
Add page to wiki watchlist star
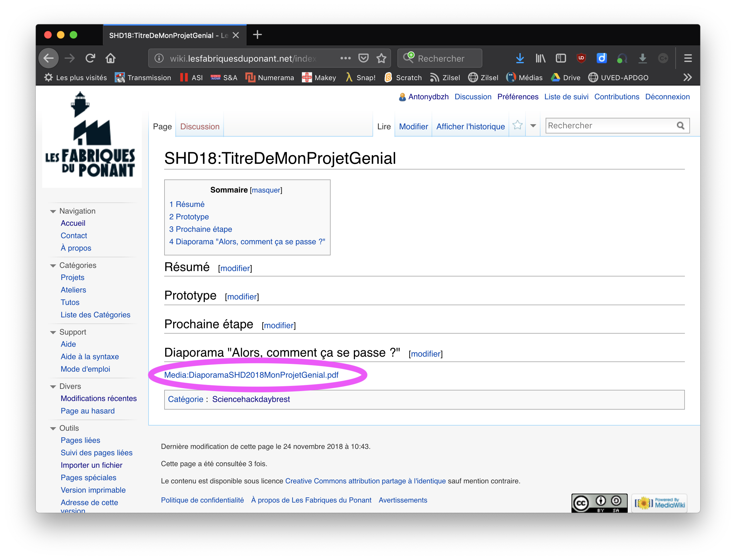coord(517,125)
